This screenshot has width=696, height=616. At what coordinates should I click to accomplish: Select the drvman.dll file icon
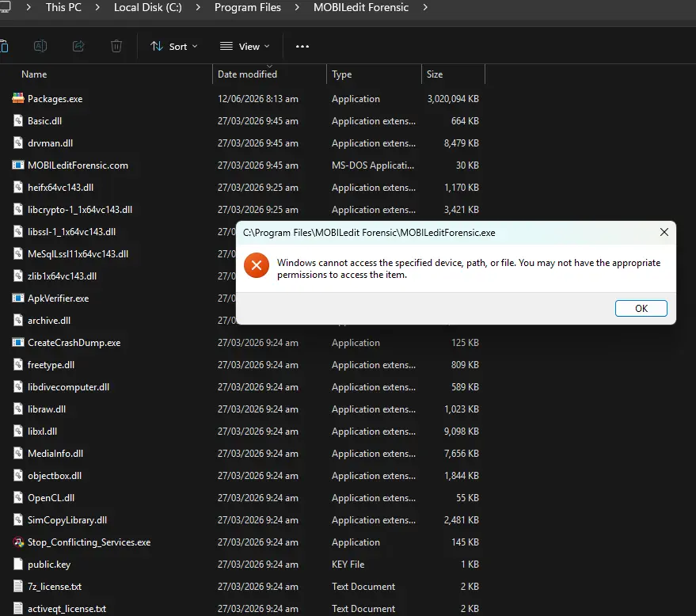point(18,143)
